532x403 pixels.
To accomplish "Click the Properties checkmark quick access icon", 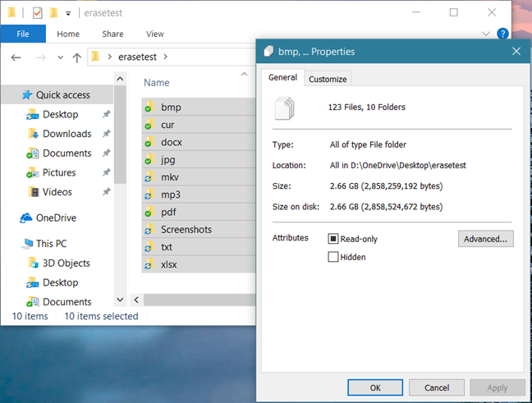I will pyautogui.click(x=38, y=13).
